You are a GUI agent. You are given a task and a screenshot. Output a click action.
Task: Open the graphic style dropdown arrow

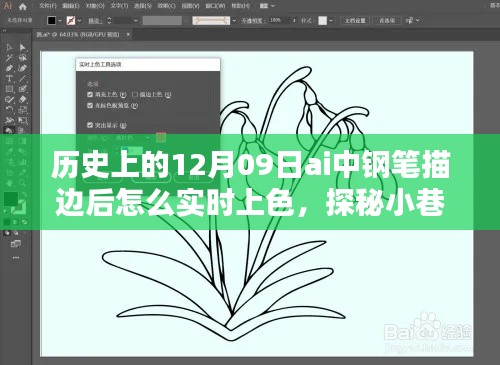(x=331, y=21)
